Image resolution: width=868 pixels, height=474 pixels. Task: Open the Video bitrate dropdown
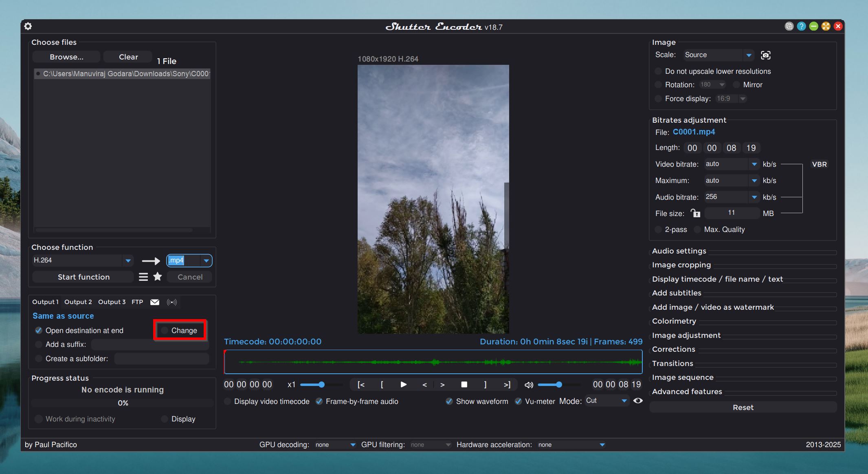pos(732,164)
